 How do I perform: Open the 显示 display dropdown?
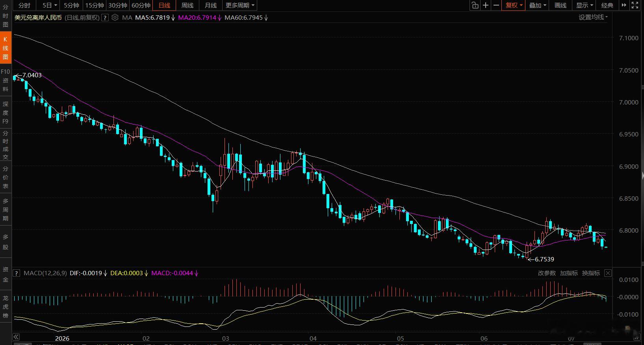pos(585,5)
